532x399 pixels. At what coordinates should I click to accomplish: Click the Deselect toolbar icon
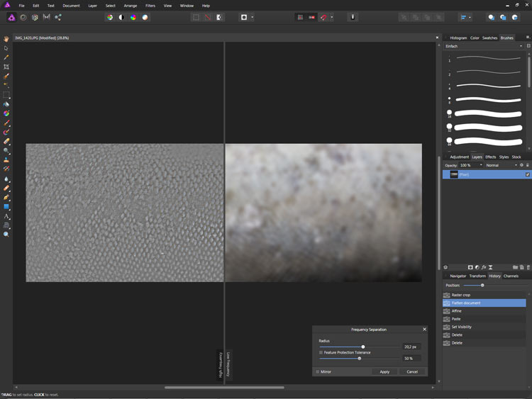coord(208,17)
